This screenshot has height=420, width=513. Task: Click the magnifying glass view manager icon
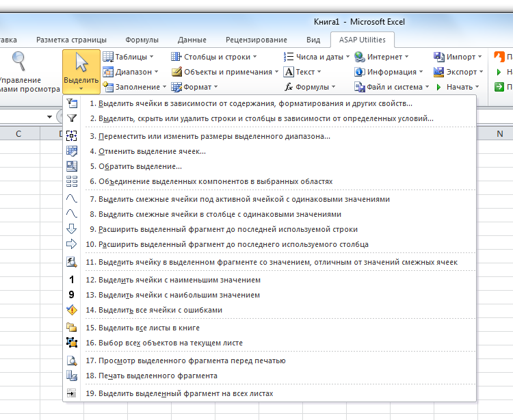pyautogui.click(x=18, y=61)
